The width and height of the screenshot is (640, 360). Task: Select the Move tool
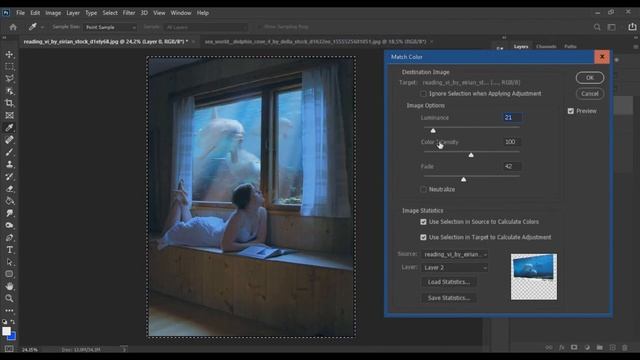pyautogui.click(x=9, y=54)
